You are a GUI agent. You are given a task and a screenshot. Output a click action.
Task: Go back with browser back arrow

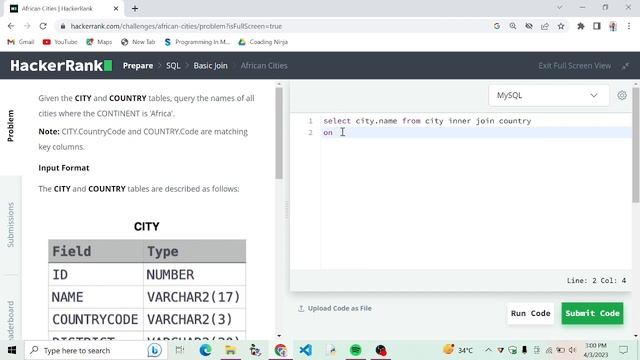point(11,26)
